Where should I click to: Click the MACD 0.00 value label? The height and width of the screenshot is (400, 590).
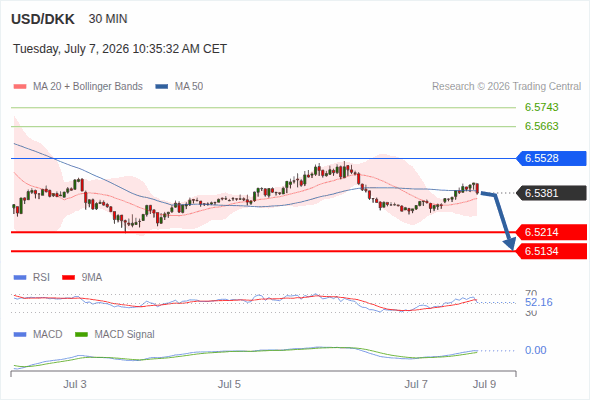coord(535,350)
